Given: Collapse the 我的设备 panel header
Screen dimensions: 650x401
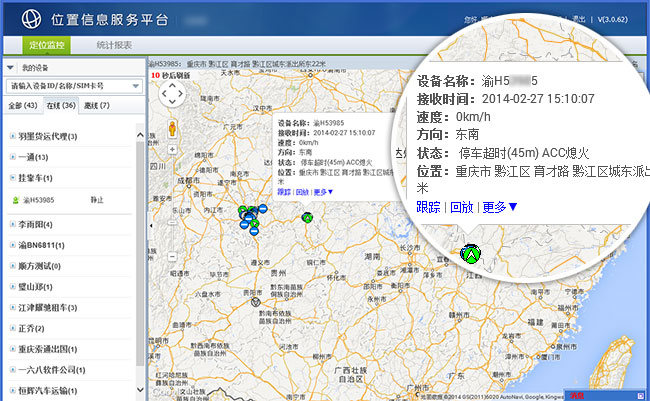Looking at the screenshot, I should 10,67.
